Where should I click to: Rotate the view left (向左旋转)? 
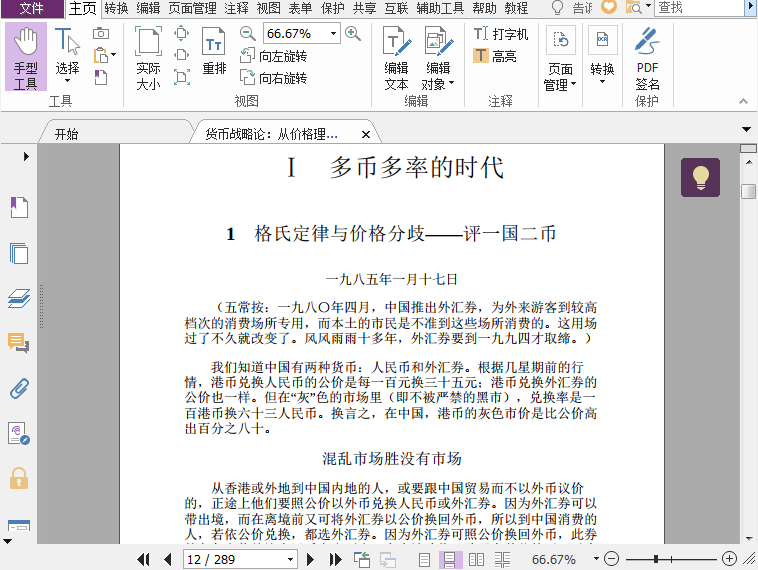click(x=273, y=56)
